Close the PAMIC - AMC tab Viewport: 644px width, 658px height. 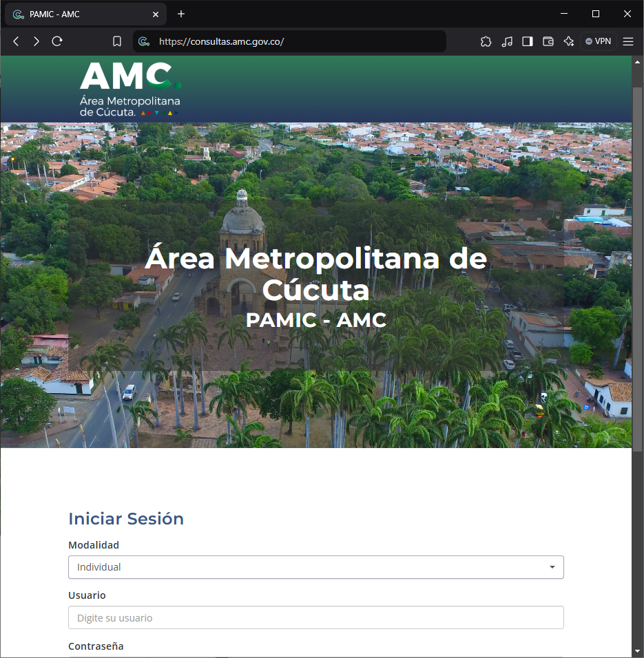(156, 14)
